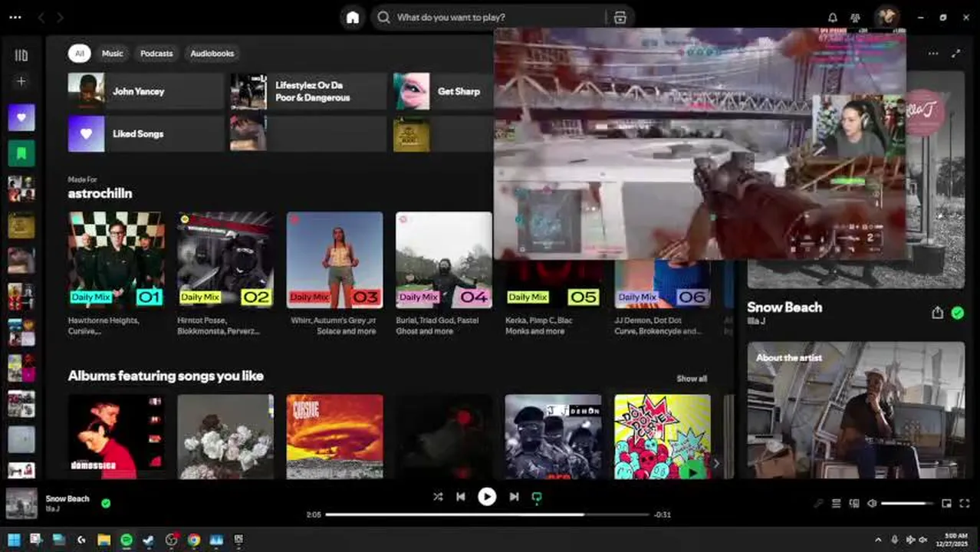Navigate forward with the right arrow
This screenshot has width=980, height=552.
61,17
